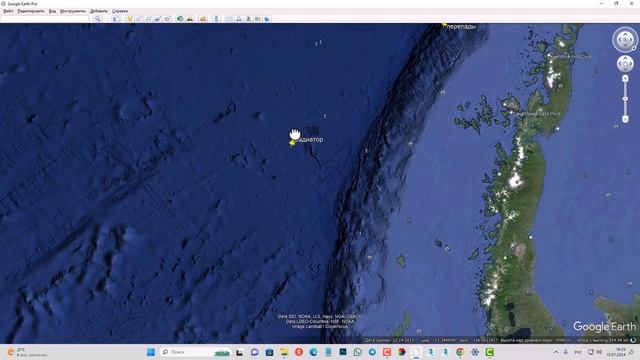Open Google Chrome from the taskbar
The height and width of the screenshot is (360, 640).
[x=460, y=352]
